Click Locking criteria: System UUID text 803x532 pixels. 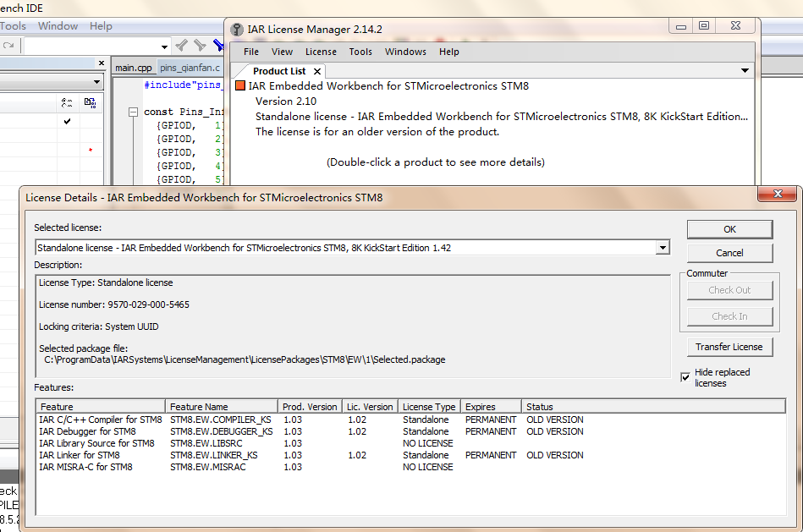click(x=99, y=326)
